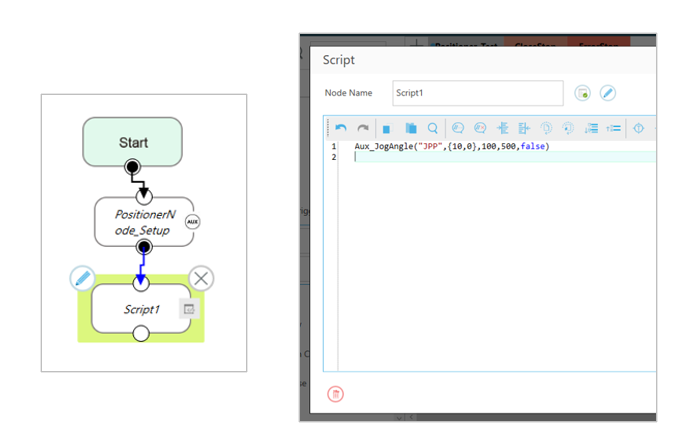Click the undo arrow in script toolbar

(x=341, y=128)
